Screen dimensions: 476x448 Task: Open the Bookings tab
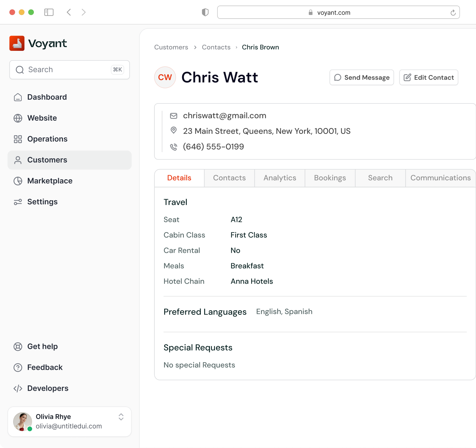click(330, 178)
